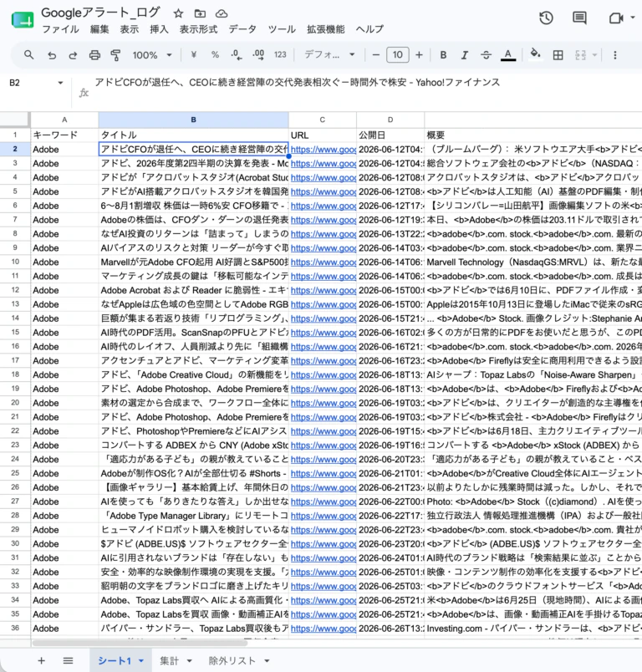Decrease decimal places
Viewport: 642px width, 672px height.
pos(236,55)
